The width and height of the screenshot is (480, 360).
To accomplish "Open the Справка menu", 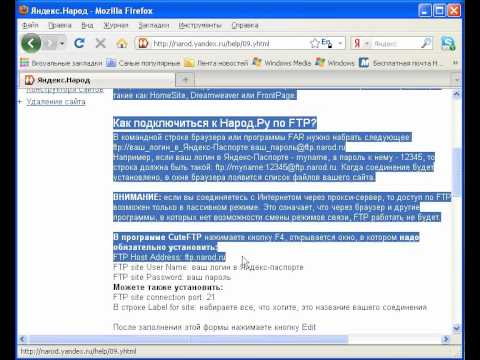I will [x=245, y=25].
